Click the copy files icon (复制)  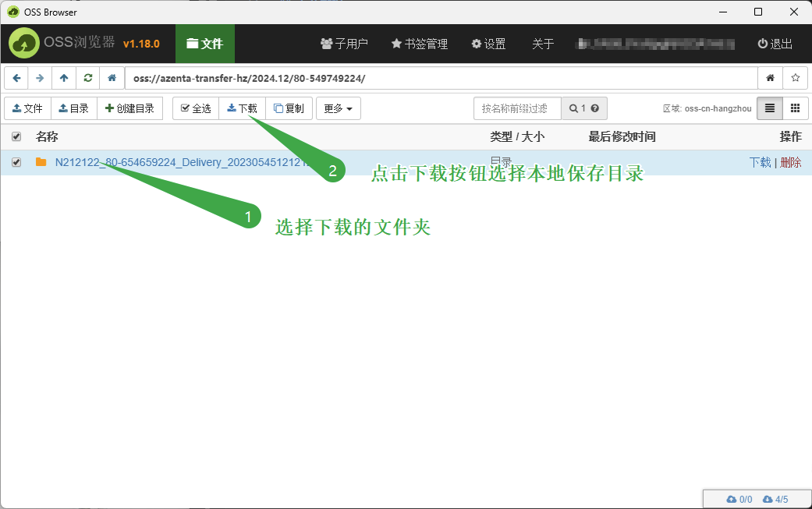tap(289, 108)
